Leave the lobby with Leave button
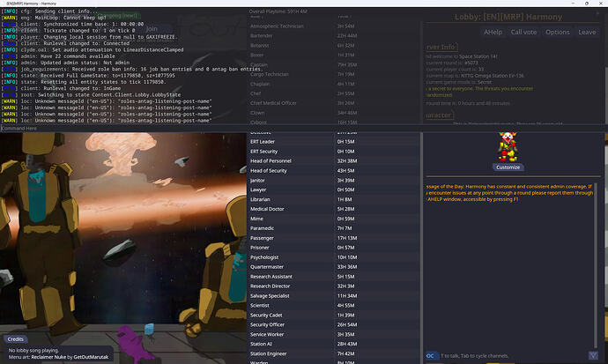 pyautogui.click(x=587, y=33)
